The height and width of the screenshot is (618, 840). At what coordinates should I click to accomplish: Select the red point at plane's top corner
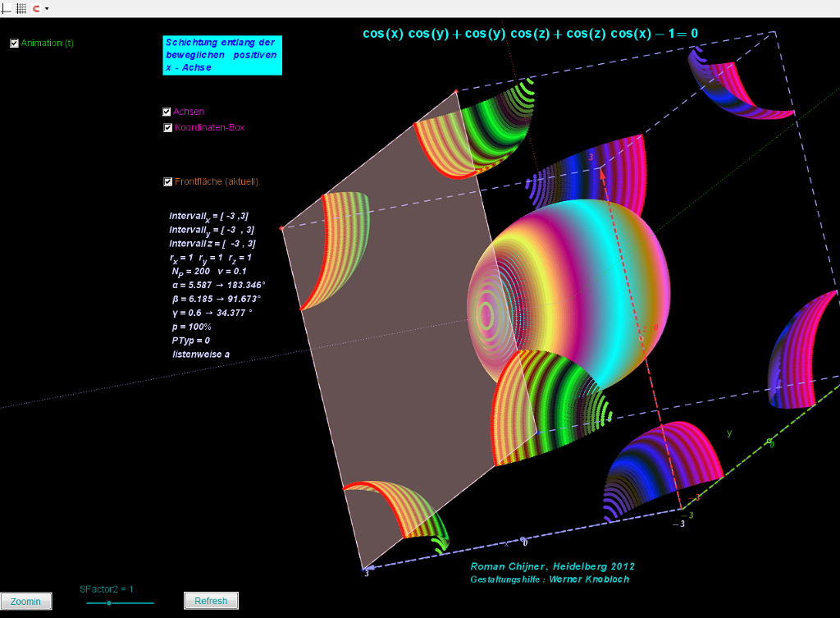pos(455,91)
